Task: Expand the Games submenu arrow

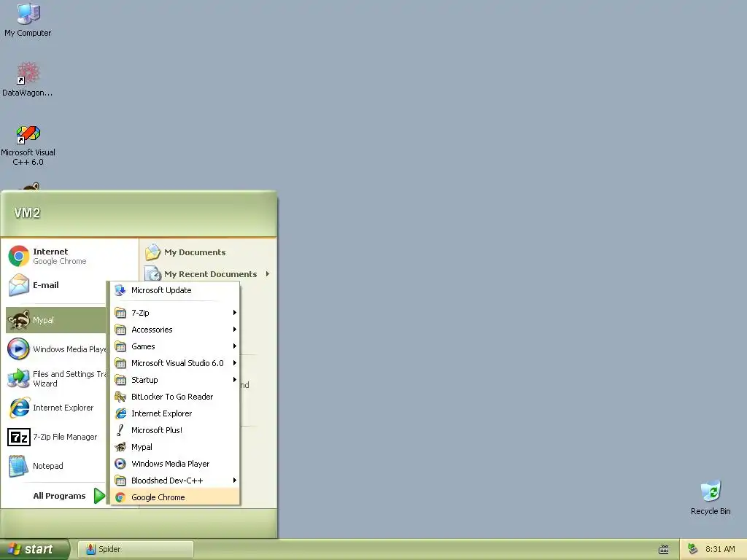Action: point(234,346)
